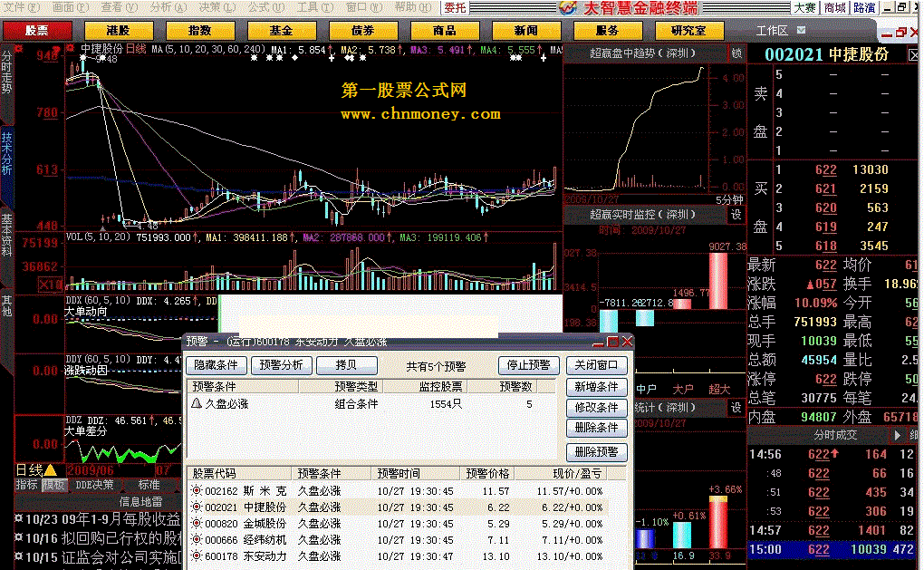This screenshot has width=924, height=570.
Task: Click the 停止预警 button
Action: [x=528, y=365]
